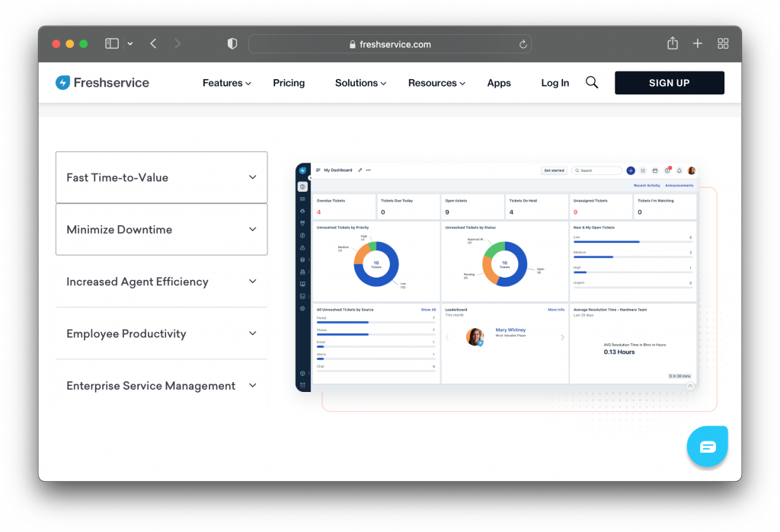Screen dimensions: 780x532
Task: Open the Apps page
Action: click(x=499, y=83)
